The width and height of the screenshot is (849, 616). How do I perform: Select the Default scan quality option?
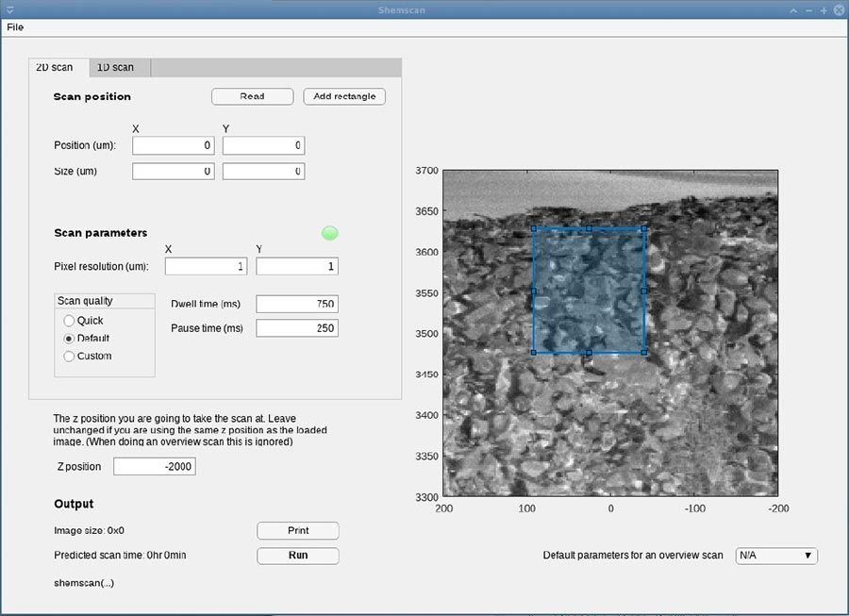pyautogui.click(x=70, y=339)
